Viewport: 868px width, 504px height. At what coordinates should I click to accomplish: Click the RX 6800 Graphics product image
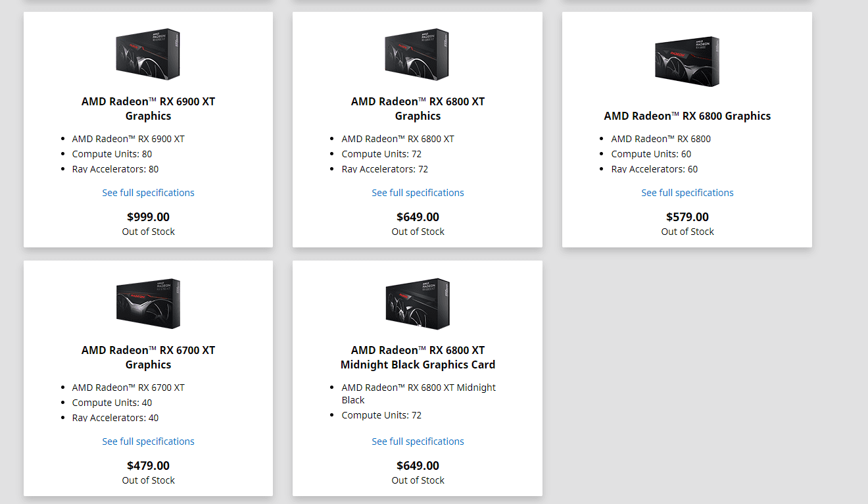click(x=687, y=61)
